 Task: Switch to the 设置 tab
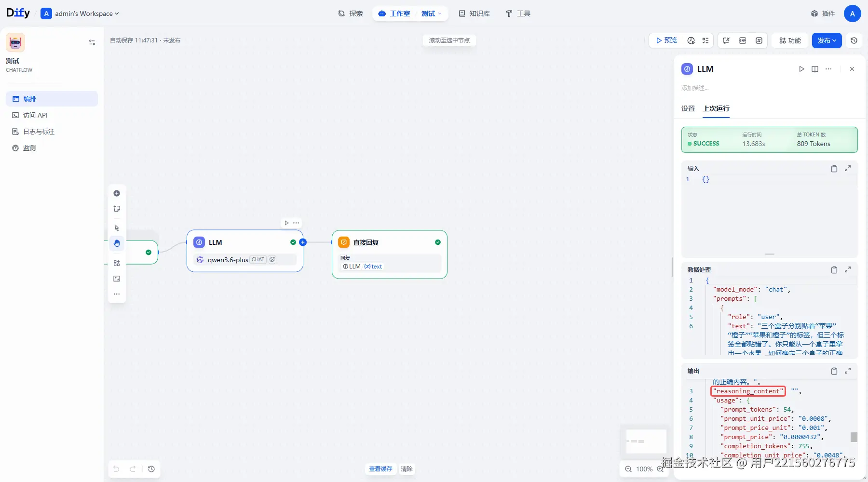(688, 108)
